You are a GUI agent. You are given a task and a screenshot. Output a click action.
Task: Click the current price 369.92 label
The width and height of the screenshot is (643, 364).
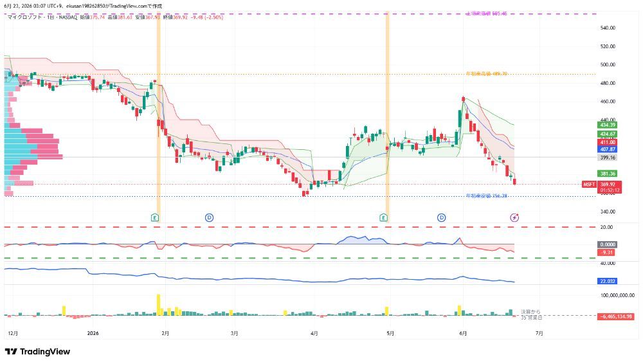tap(609, 185)
